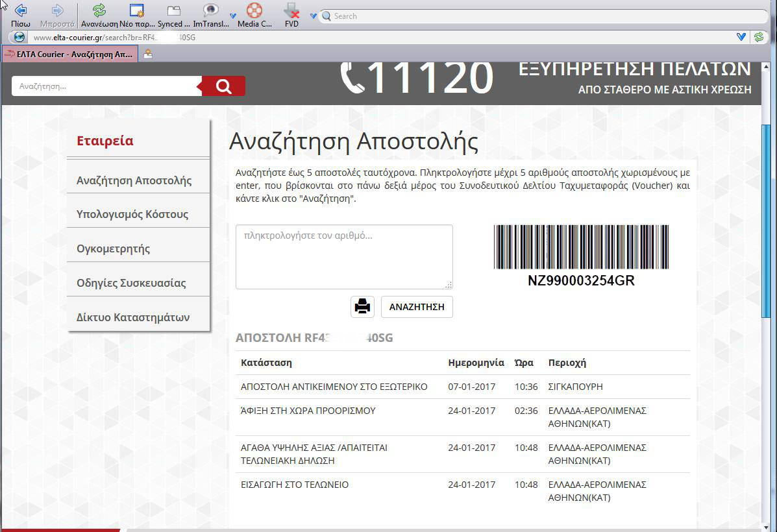
Task: Open the Ογκομετρητής sidebar link
Action: (114, 248)
